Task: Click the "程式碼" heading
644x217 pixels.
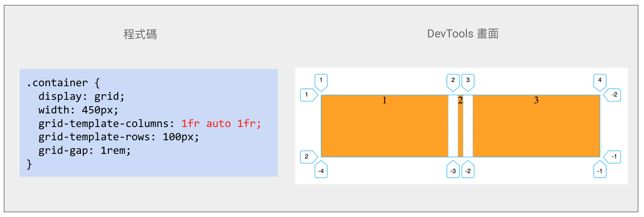Action: [x=140, y=34]
